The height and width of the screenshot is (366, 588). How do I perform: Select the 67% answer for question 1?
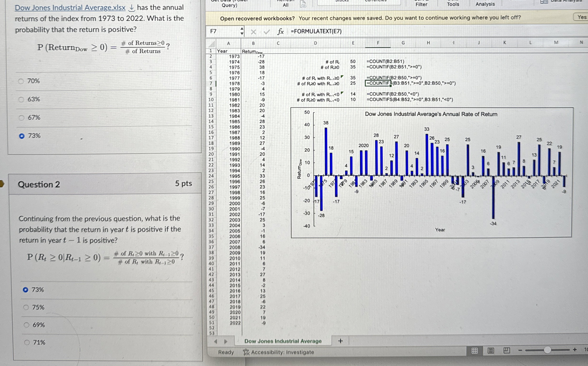(x=21, y=118)
